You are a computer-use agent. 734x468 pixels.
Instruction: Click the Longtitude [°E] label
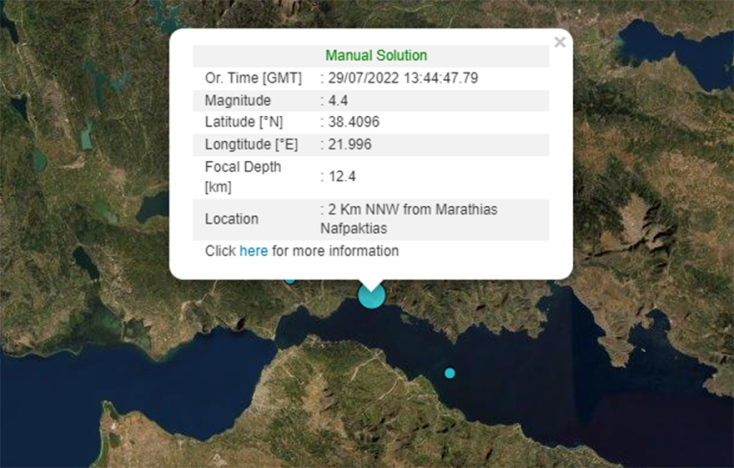pos(250,144)
